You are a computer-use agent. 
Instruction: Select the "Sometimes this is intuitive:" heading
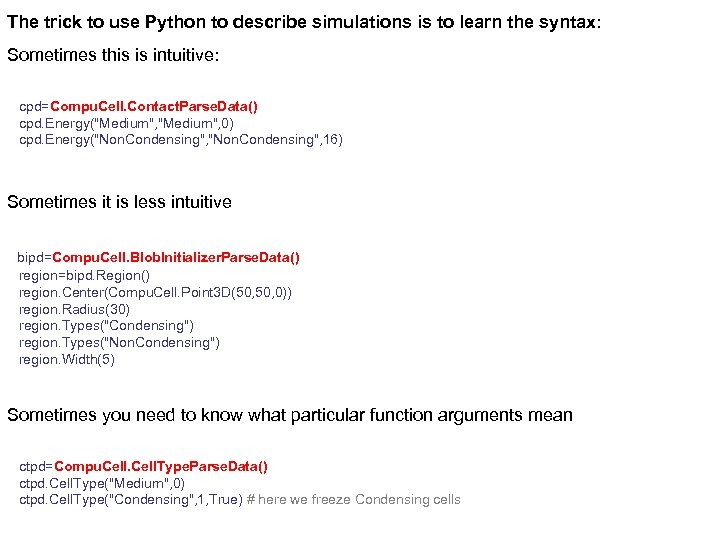coord(113,55)
